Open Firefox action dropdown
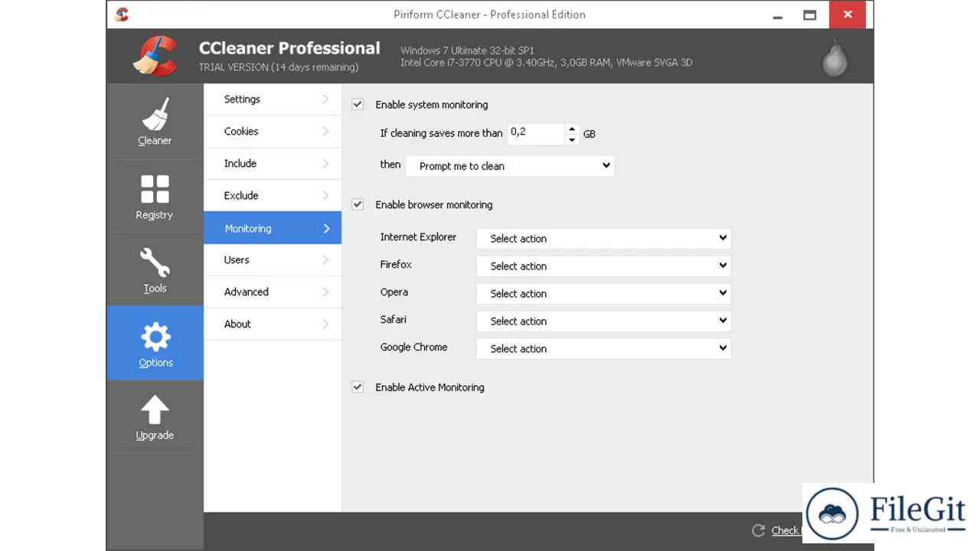Image resolution: width=980 pixels, height=551 pixels. coord(603,266)
